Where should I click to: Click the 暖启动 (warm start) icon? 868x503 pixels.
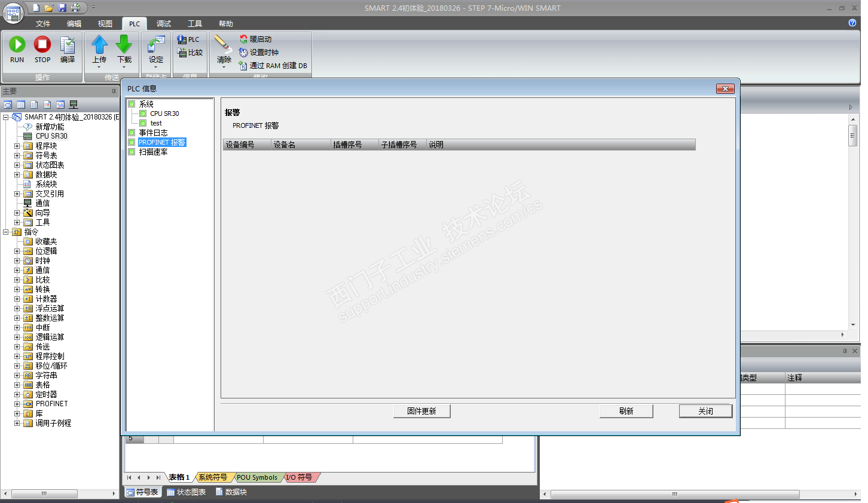coord(243,39)
